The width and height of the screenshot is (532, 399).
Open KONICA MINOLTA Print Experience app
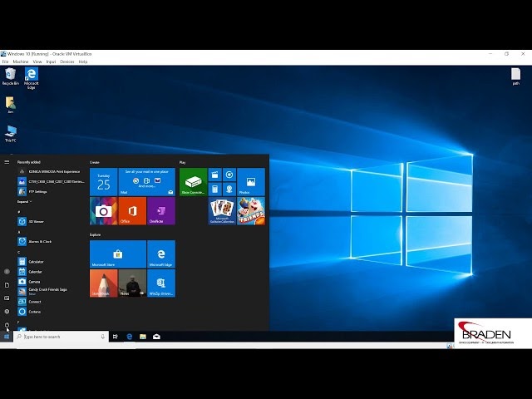pyautogui.click(x=51, y=172)
